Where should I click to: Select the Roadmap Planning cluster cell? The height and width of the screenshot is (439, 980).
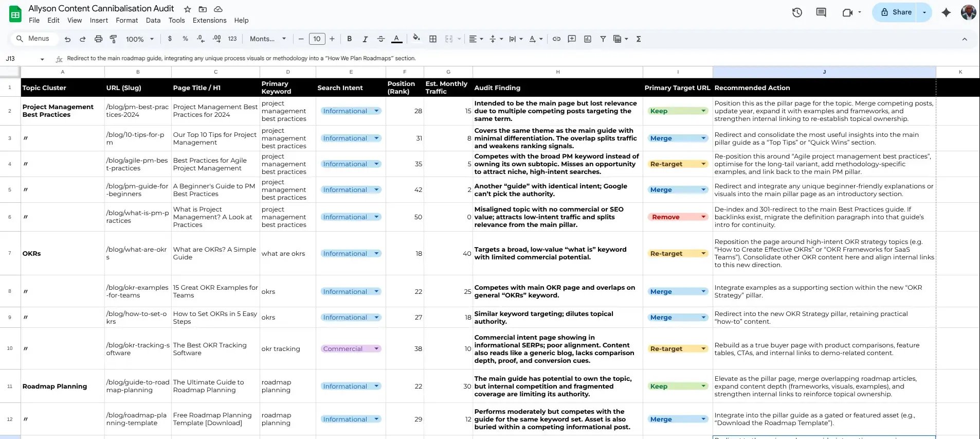point(63,387)
